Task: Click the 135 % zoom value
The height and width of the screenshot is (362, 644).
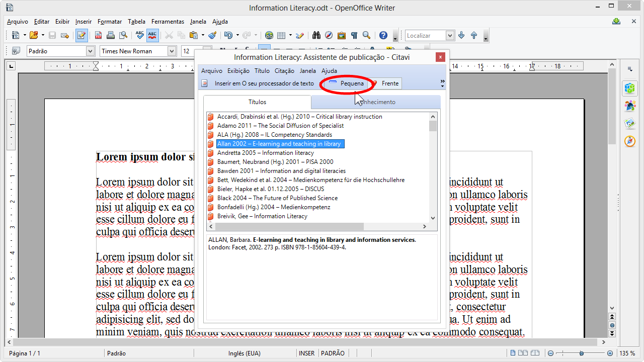Action: point(627,353)
